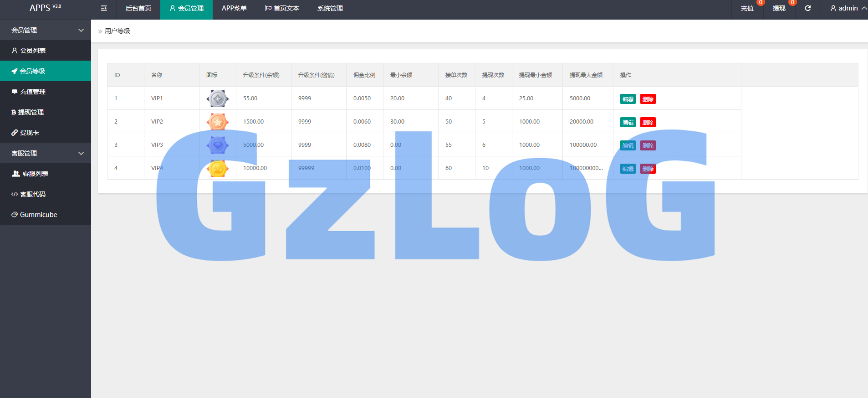Click red 删除 button for VIP2 row

click(648, 122)
